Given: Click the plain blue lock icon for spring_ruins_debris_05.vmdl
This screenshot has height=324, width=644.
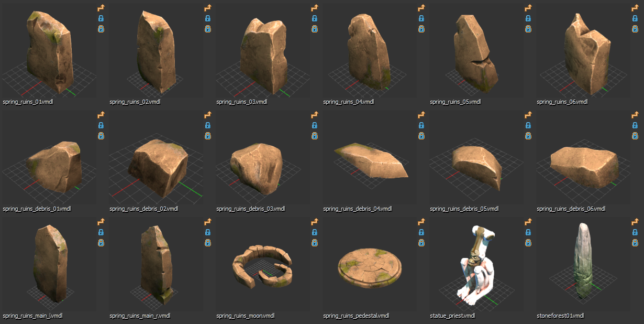Looking at the screenshot, I should pyautogui.click(x=528, y=125).
